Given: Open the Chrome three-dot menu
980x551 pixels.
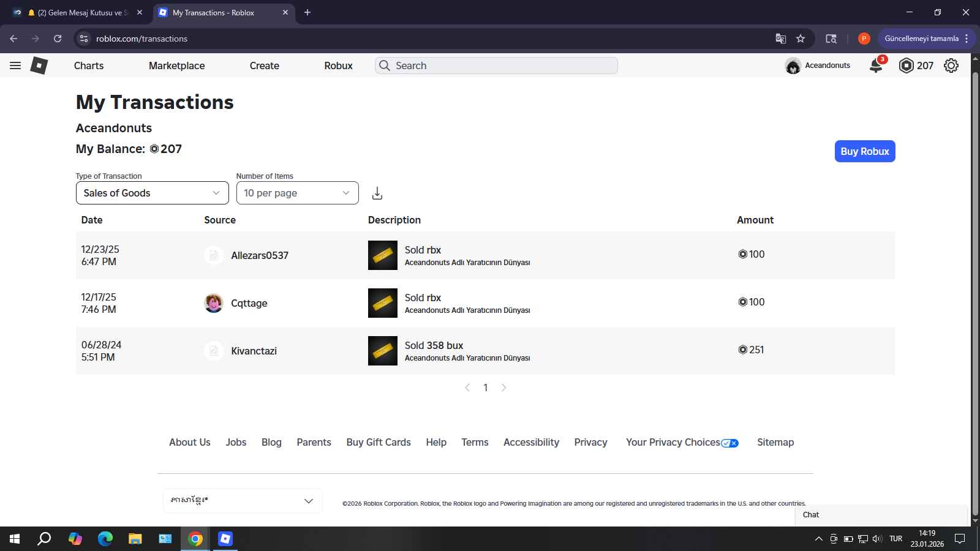Looking at the screenshot, I should pyautogui.click(x=967, y=39).
